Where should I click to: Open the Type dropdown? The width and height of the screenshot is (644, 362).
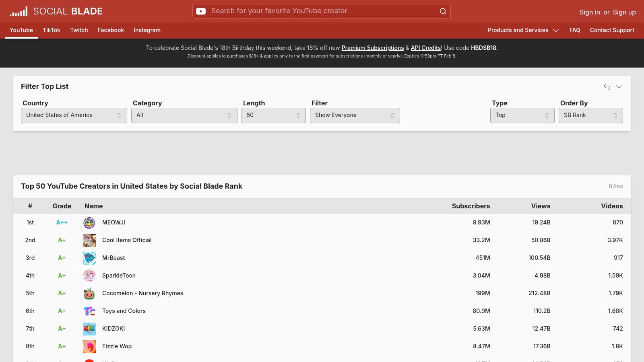pyautogui.click(x=522, y=115)
